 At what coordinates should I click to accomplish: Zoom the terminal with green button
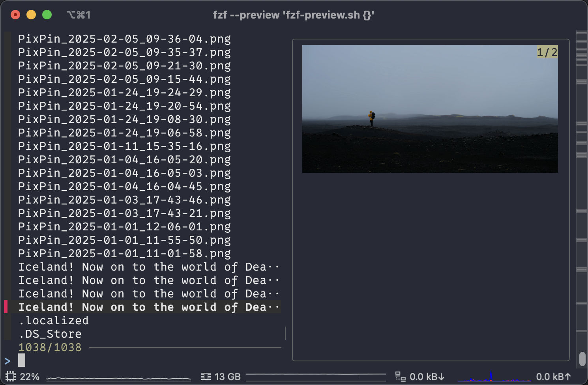[x=47, y=15]
